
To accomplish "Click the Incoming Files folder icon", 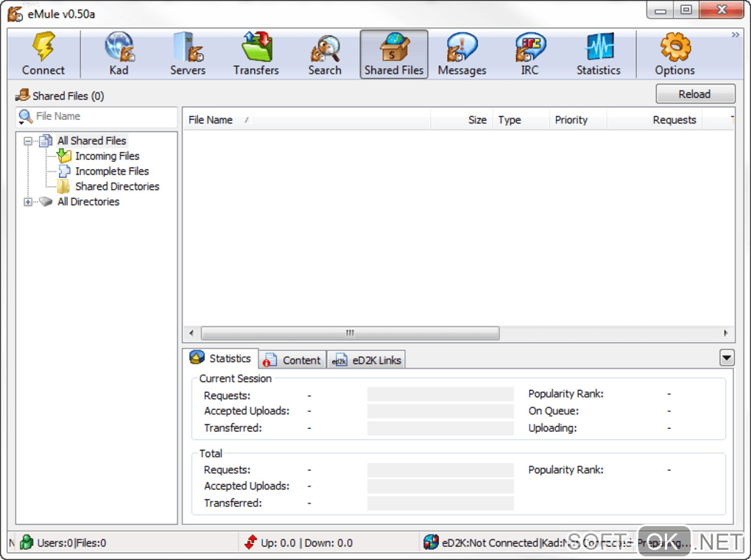I will (x=64, y=155).
